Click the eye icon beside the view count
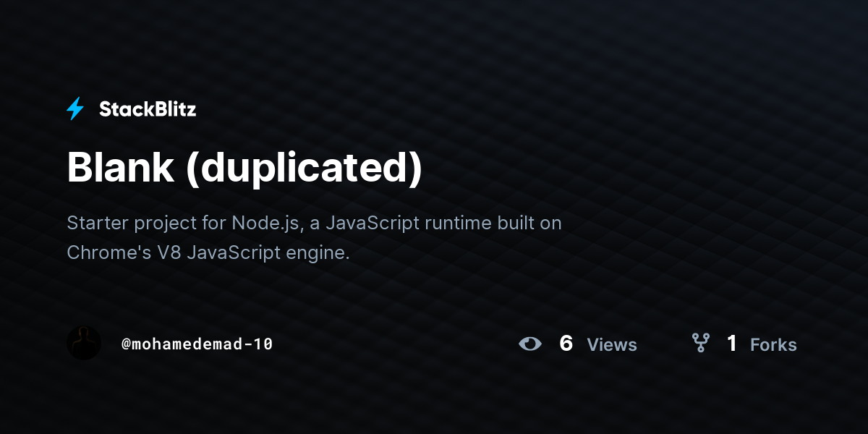The image size is (868, 434). [x=530, y=344]
